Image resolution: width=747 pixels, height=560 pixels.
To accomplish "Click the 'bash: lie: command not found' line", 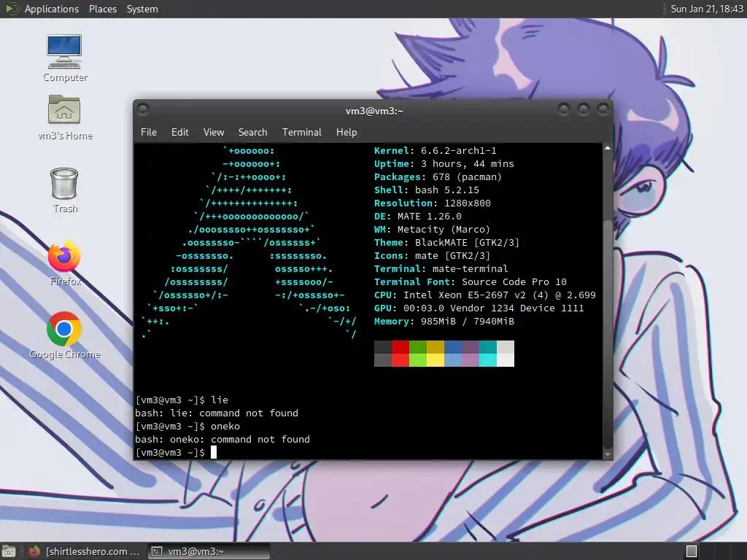I will coord(217,413).
